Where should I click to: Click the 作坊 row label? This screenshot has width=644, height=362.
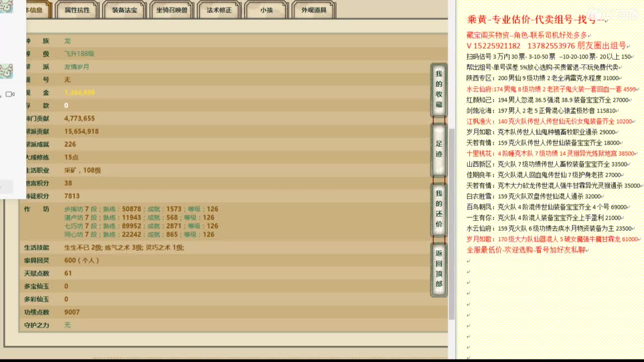[x=37, y=209]
